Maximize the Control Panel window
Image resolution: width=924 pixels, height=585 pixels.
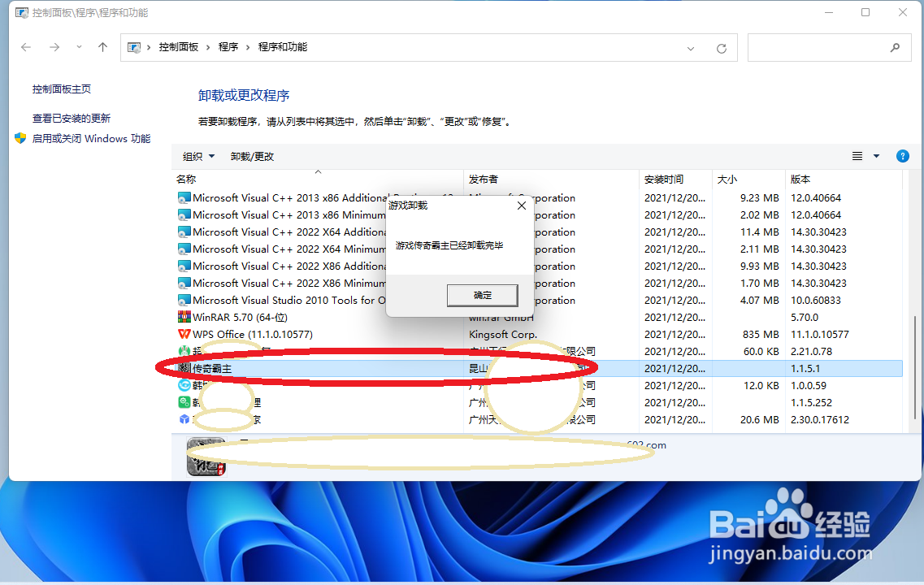point(865,12)
